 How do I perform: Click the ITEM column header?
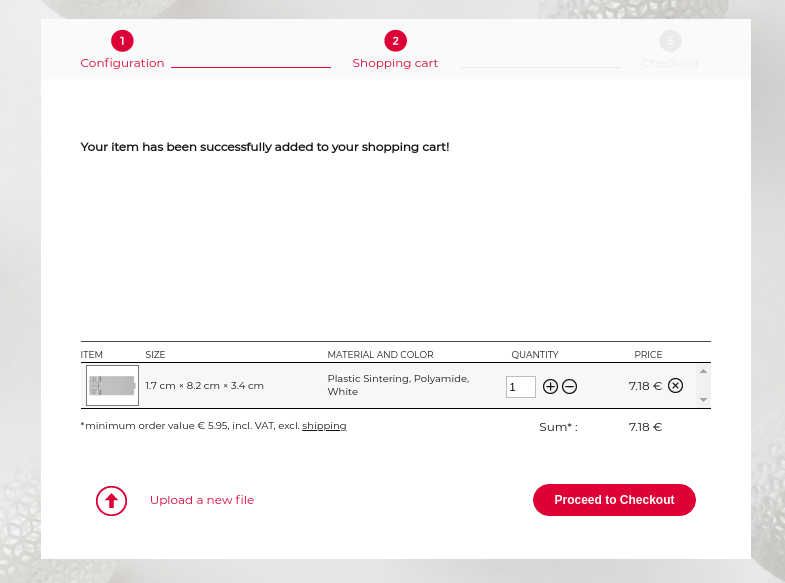(x=92, y=354)
